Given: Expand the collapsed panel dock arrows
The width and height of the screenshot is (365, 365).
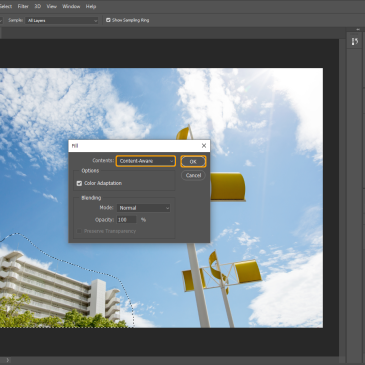Looking at the screenshot, I should (358, 29).
